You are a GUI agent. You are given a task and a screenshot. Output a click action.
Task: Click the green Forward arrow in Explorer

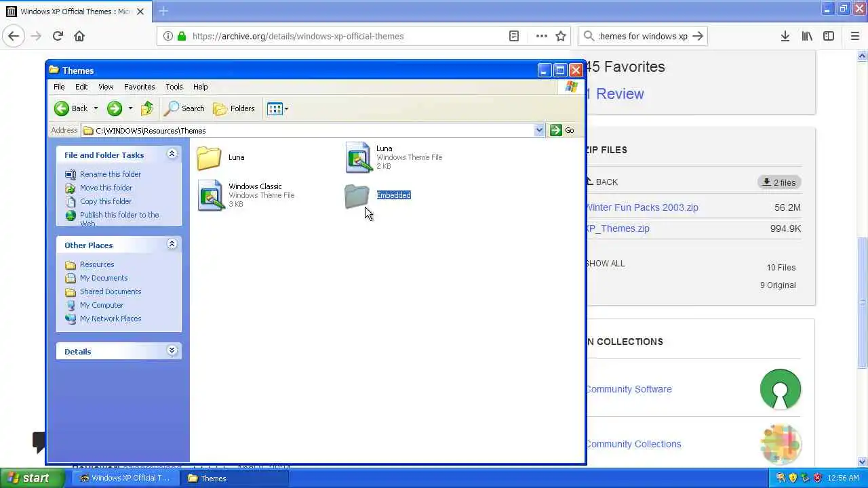coord(115,108)
